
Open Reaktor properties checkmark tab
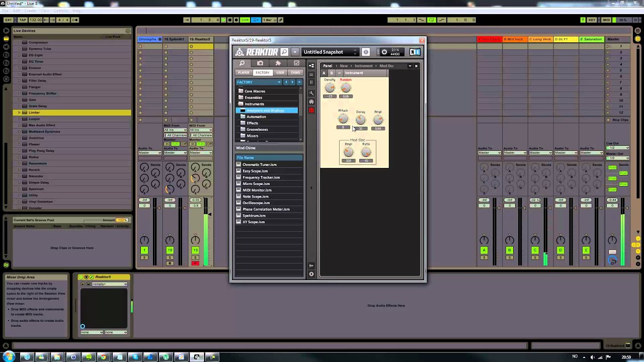click(296, 63)
